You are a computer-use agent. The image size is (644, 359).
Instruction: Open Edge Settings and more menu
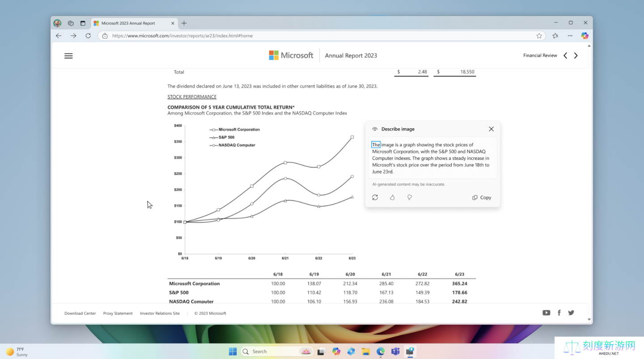click(x=570, y=36)
